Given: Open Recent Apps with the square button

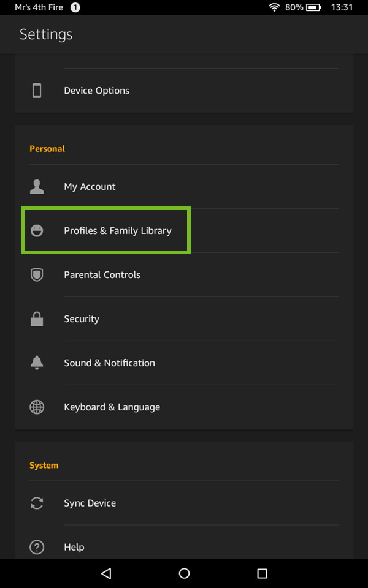Looking at the screenshot, I should tap(262, 573).
